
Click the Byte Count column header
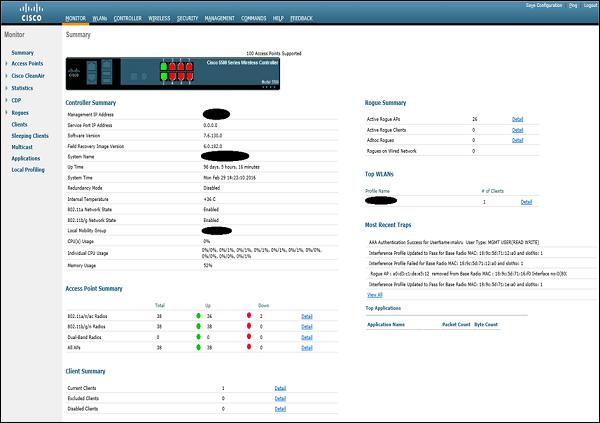[486, 325]
